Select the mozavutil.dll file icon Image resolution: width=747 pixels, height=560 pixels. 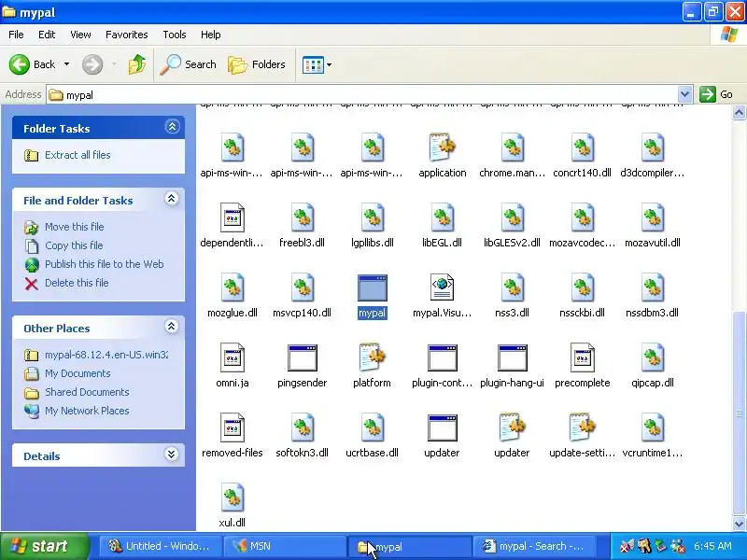tap(652, 217)
